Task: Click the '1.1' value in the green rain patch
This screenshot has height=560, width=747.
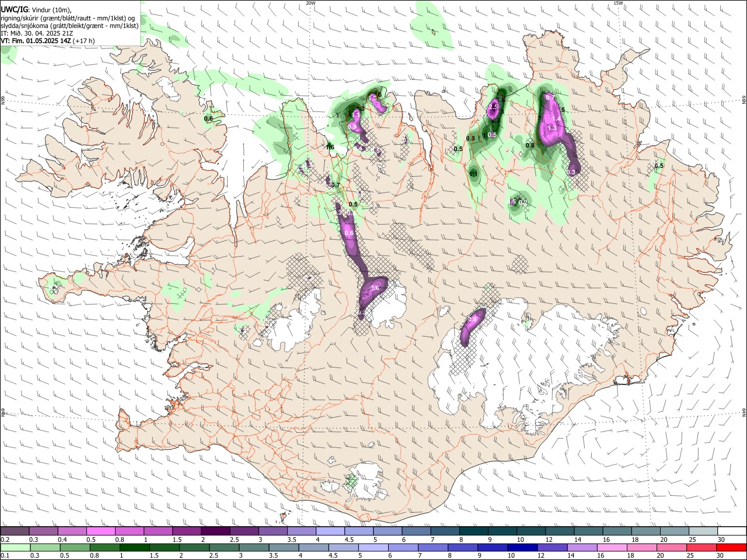Action: [x=474, y=174]
